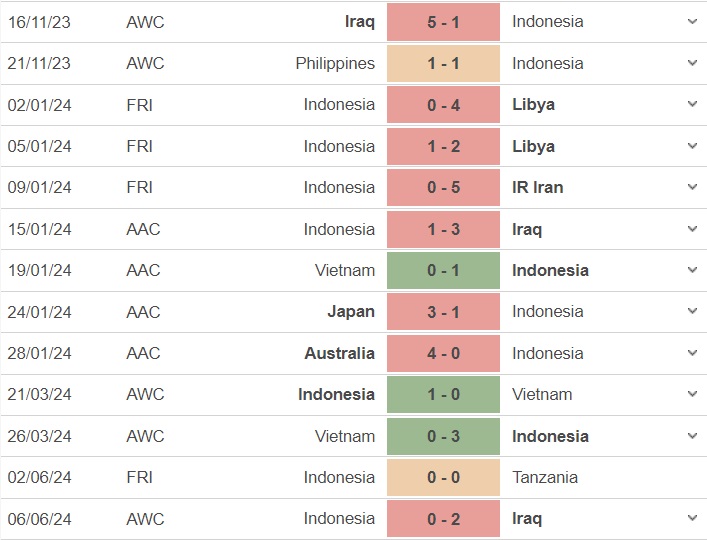Open chevron on Vietnam 0 - 1 Indonesia row
Screen dimensions: 707x540
pos(692,270)
